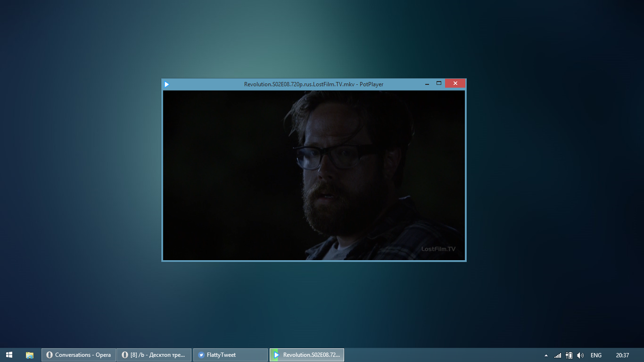Open network signal status in tray
This screenshot has height=362, width=644.
point(558,355)
